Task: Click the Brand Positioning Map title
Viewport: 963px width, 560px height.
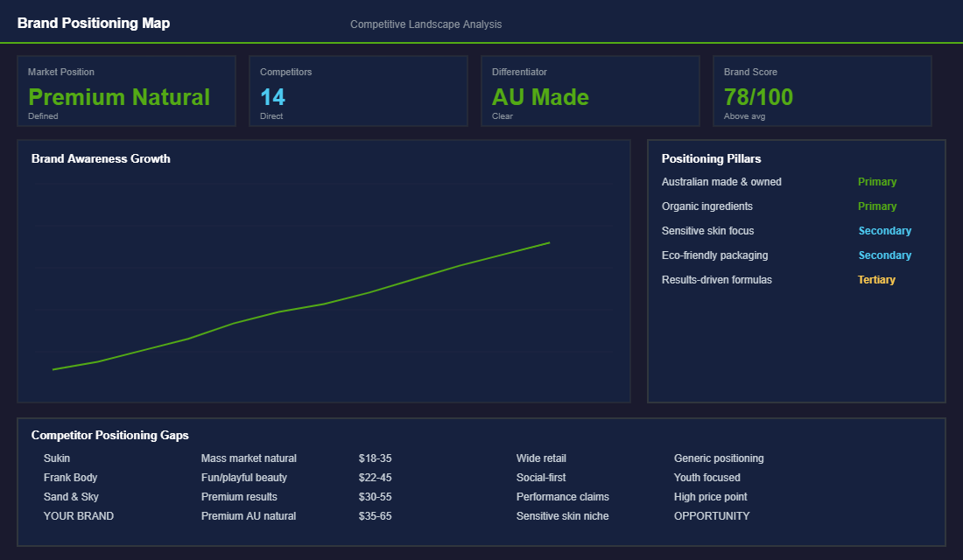Action: point(94,24)
